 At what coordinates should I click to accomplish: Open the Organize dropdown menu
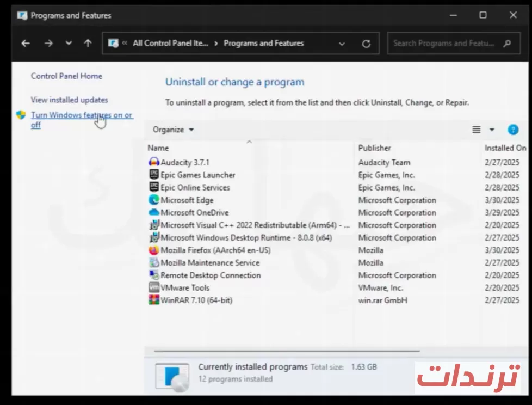(173, 130)
